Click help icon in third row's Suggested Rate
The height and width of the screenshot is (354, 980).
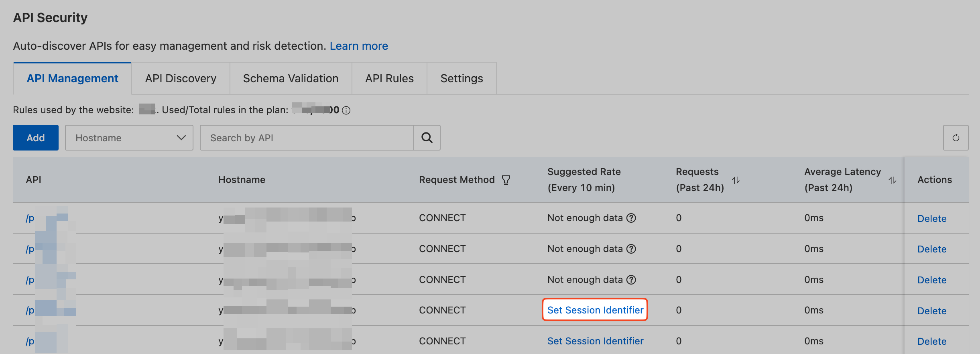click(x=631, y=280)
